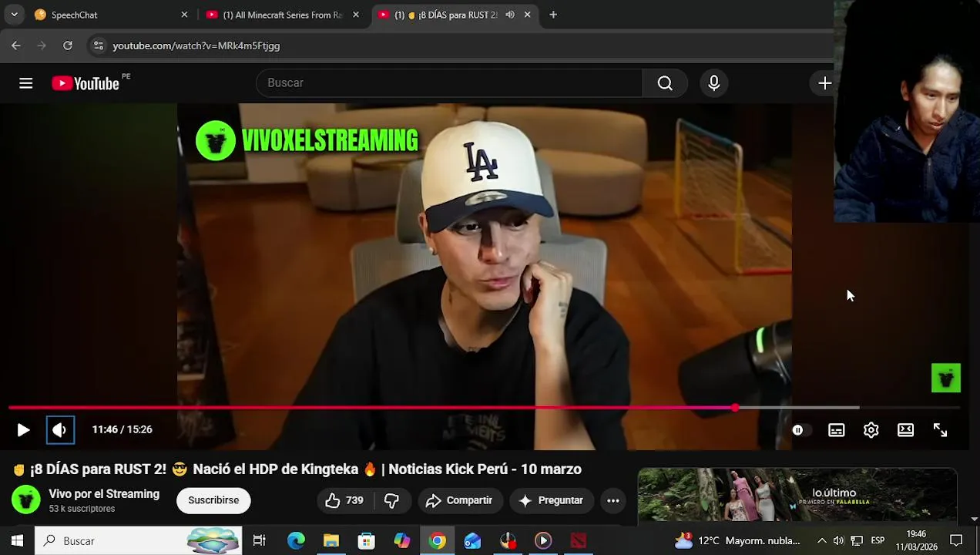Open the Vivo por el Streaming channel avatar
Image resolution: width=980 pixels, height=555 pixels.
tap(25, 500)
